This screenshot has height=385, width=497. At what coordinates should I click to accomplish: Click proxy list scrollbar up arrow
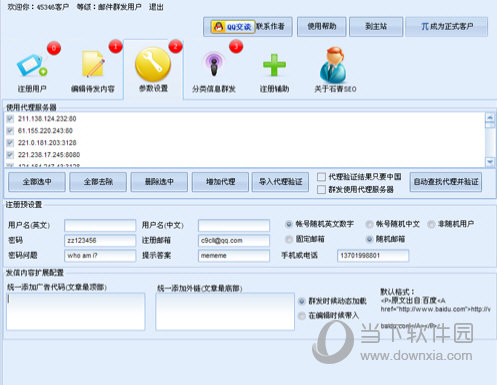pyautogui.click(x=490, y=117)
